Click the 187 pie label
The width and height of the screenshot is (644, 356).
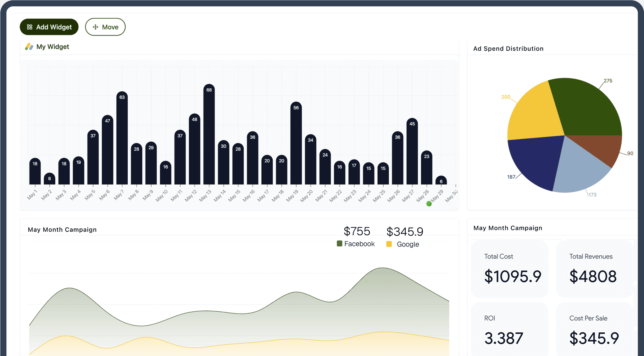(511, 177)
